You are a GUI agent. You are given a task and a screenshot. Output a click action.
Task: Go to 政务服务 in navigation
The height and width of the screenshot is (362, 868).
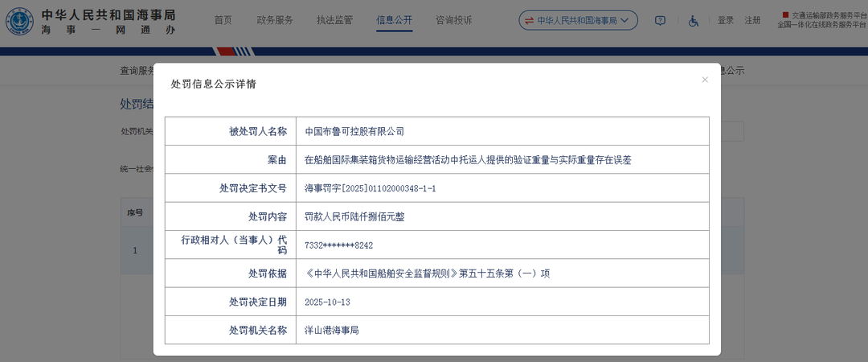pos(275,21)
